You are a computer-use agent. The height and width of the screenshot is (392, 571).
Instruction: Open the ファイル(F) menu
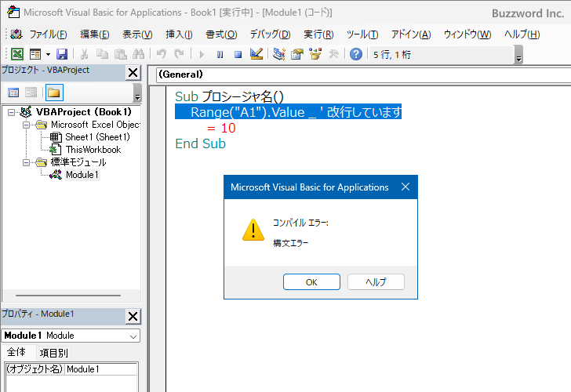coord(48,34)
